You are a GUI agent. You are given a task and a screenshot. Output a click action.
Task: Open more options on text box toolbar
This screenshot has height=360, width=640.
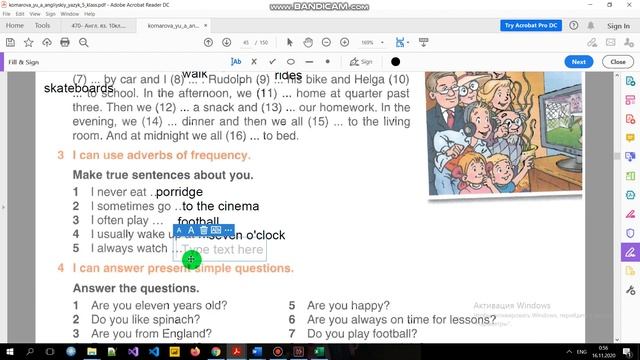[x=229, y=231]
